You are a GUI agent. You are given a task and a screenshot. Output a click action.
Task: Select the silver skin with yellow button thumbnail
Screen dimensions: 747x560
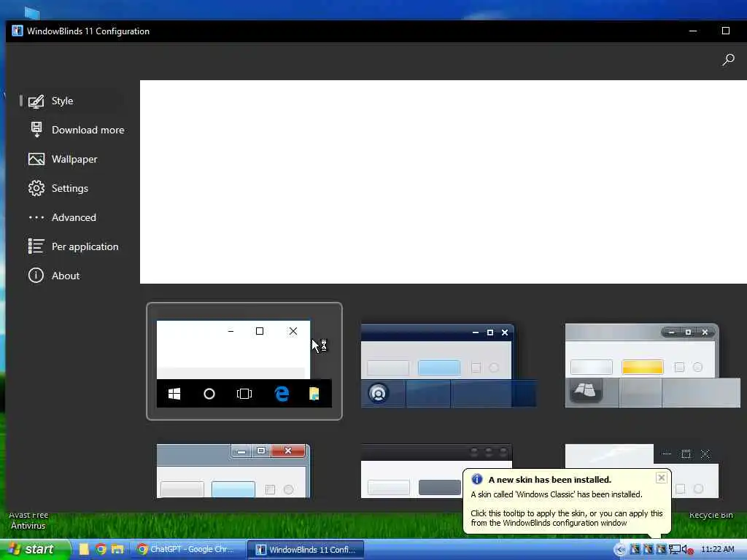(x=652, y=366)
